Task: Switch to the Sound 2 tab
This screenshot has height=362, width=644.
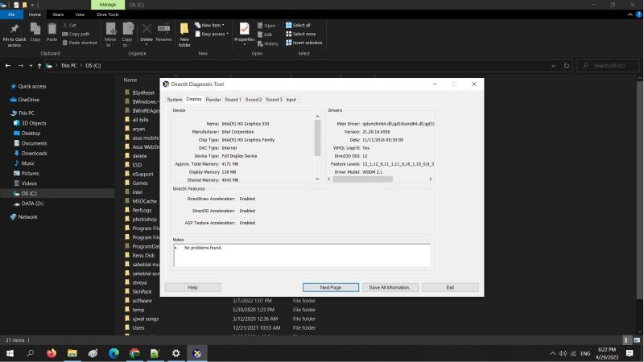Action: [x=253, y=100]
